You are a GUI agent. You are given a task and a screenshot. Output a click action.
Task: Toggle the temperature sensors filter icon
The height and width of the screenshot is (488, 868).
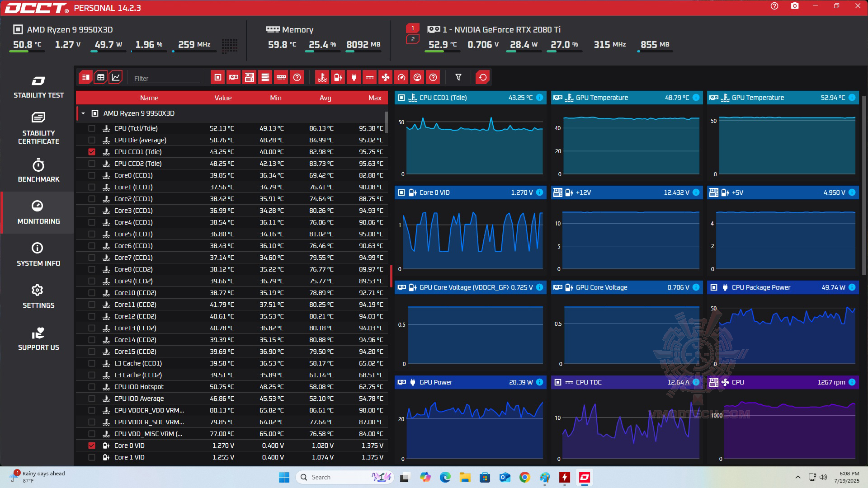coord(322,77)
